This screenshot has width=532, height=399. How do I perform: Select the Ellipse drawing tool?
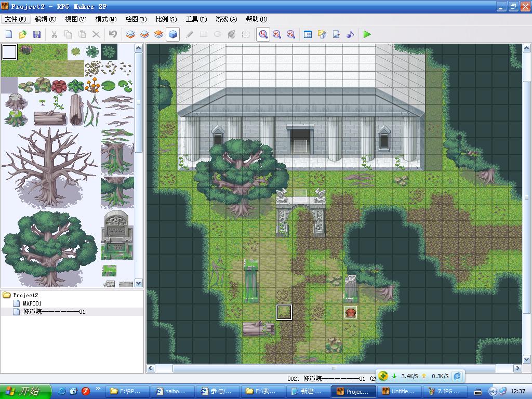[218, 34]
